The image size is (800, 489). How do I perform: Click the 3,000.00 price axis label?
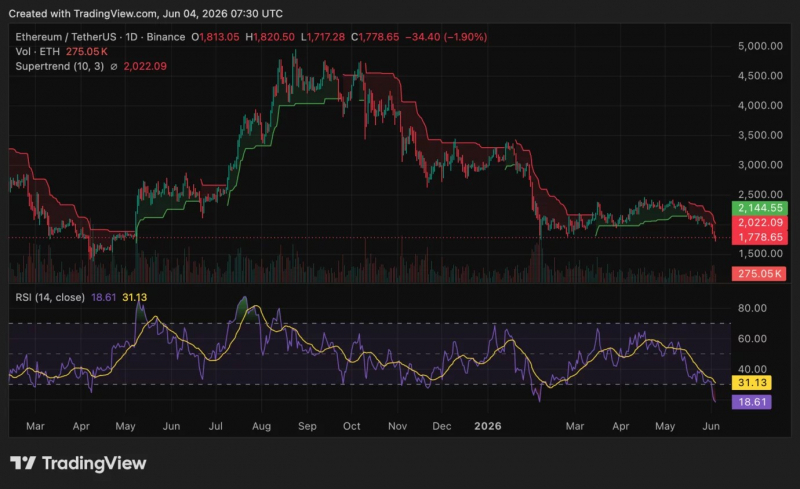click(x=760, y=165)
